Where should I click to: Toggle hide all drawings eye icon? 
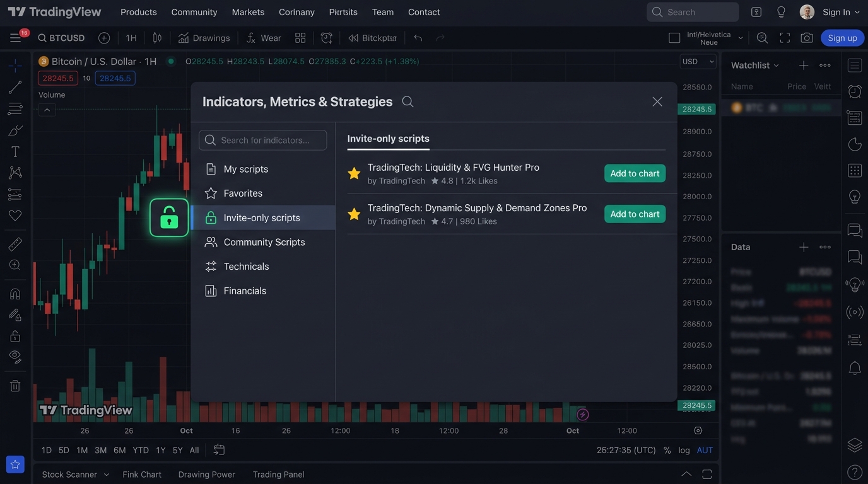15,357
